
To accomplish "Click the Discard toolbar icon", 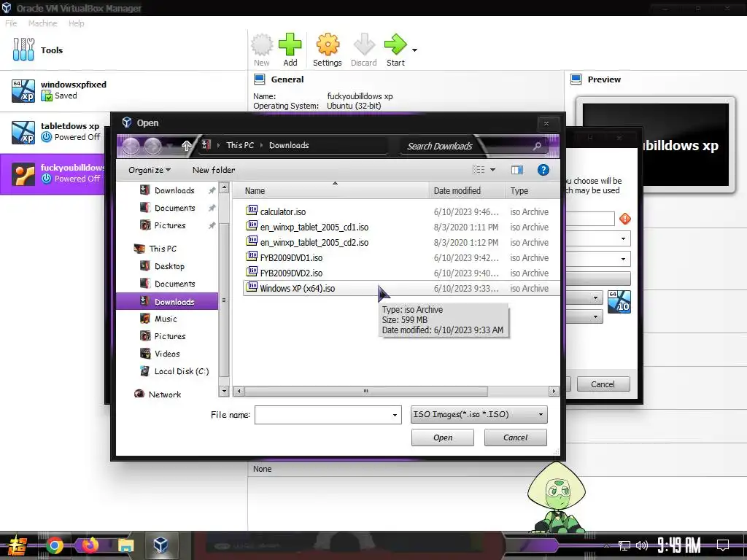I will (364, 44).
